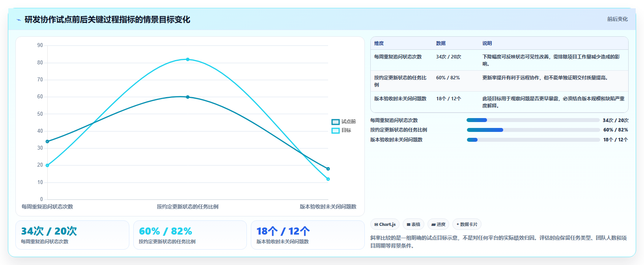Screen dimensions: 644x265
Task: Click the 数据卡片 chip
Action: pyautogui.click(x=467, y=224)
